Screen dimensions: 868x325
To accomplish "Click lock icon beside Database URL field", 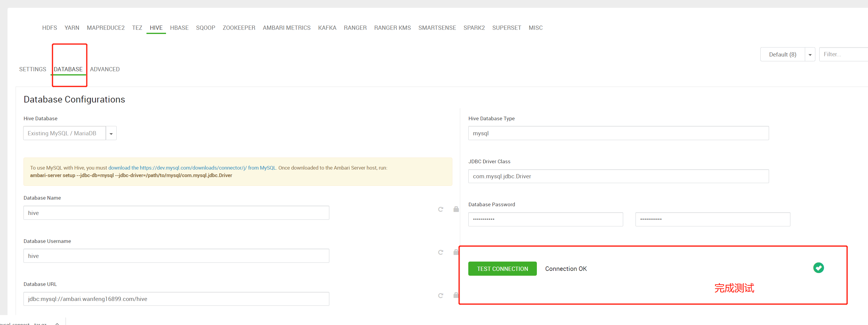I will (x=456, y=295).
